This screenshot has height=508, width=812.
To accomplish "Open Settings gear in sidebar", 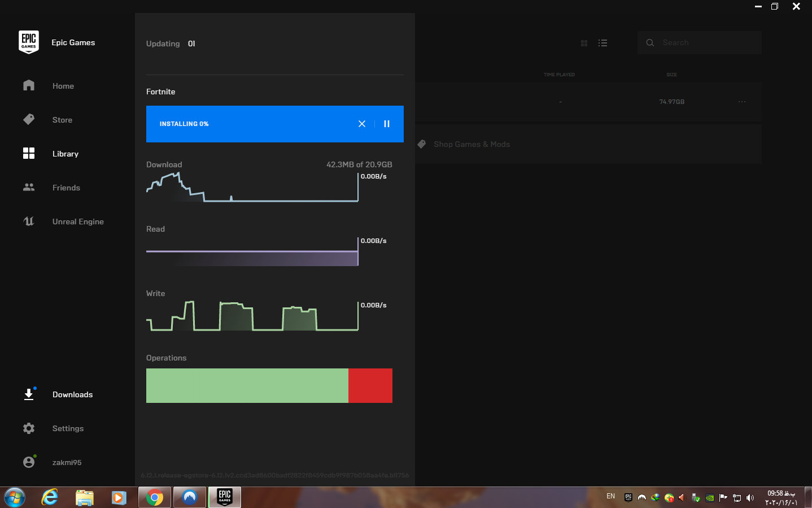I will pyautogui.click(x=29, y=428).
